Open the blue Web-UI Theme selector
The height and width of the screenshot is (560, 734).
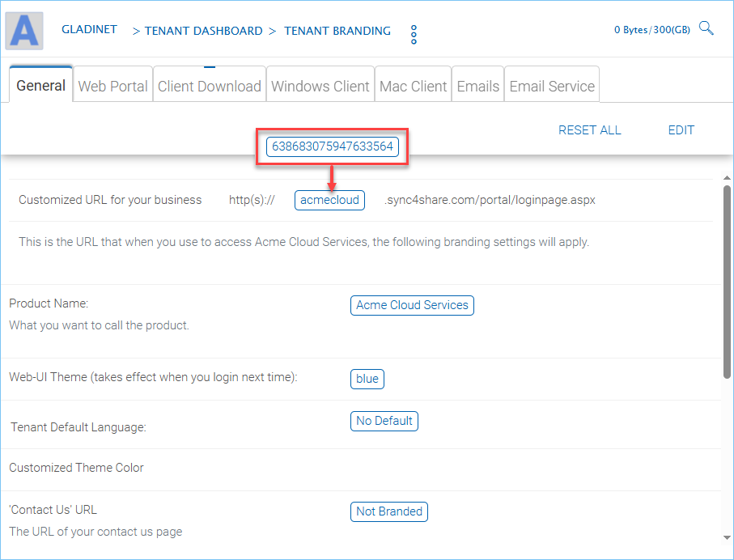pos(367,379)
